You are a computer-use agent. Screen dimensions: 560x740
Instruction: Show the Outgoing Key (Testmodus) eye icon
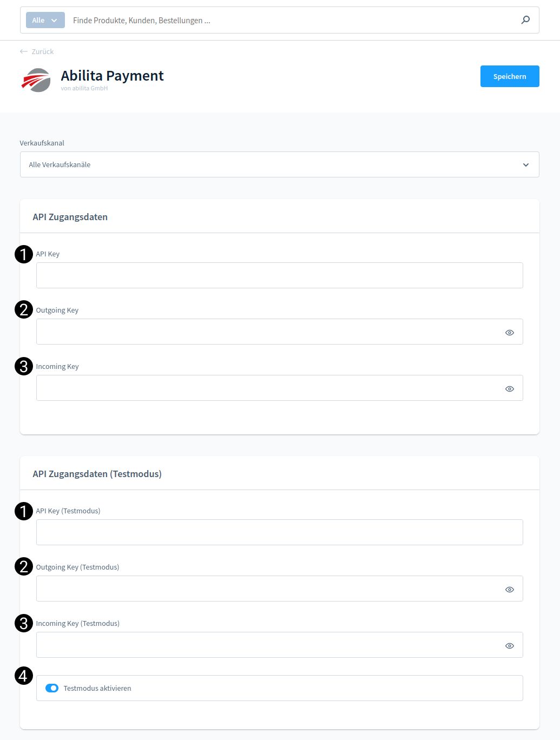(x=510, y=590)
